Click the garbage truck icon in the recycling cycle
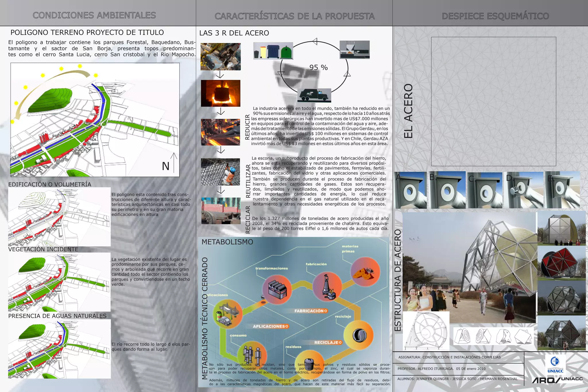Image resolution: width=588 pixels, height=392 pixels. pos(314,95)
